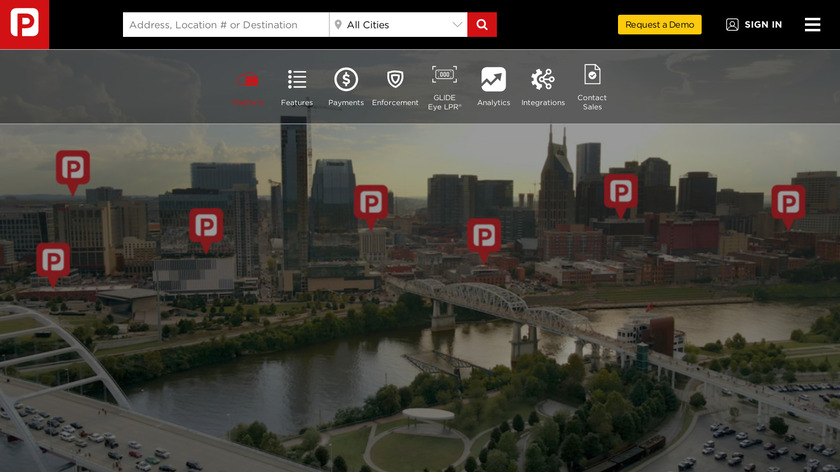Focus the address or destination search field

[x=225, y=25]
